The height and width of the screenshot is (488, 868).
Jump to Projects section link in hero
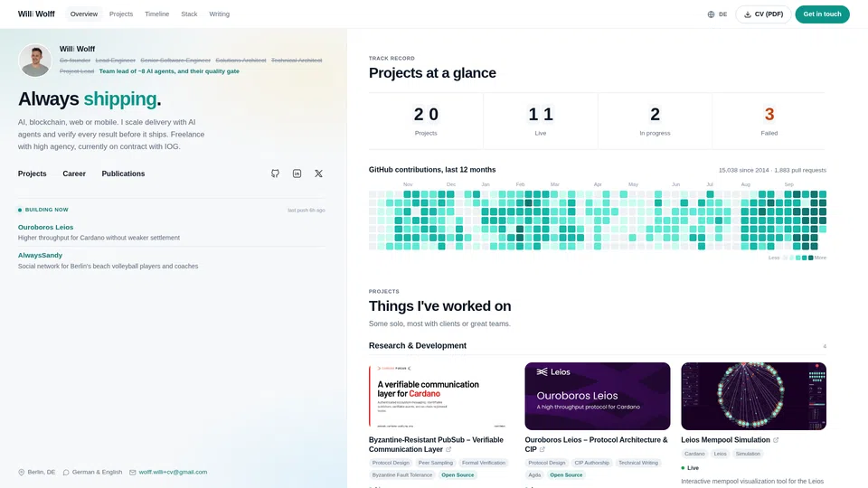(x=33, y=174)
